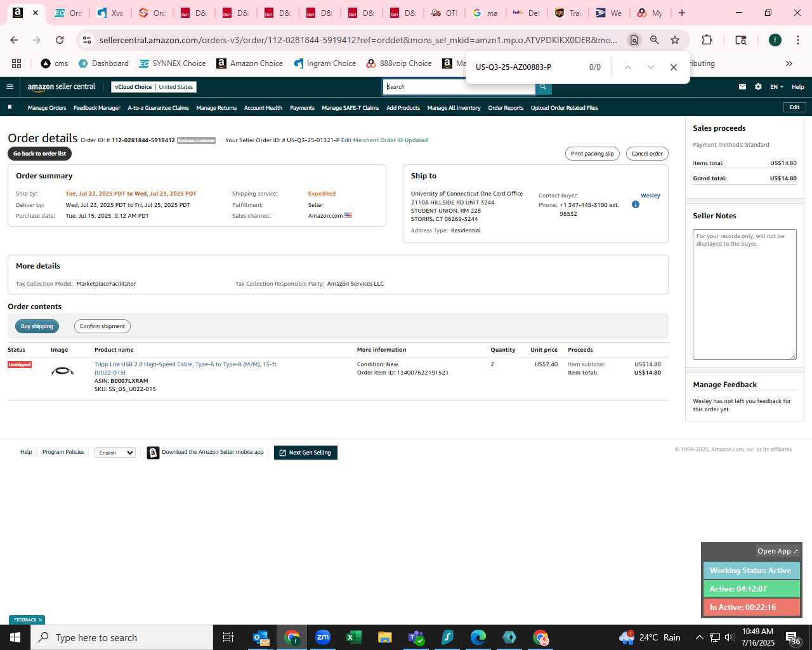The height and width of the screenshot is (650, 812).
Task: Click the Chrome address bar URL
Action: (x=358, y=40)
